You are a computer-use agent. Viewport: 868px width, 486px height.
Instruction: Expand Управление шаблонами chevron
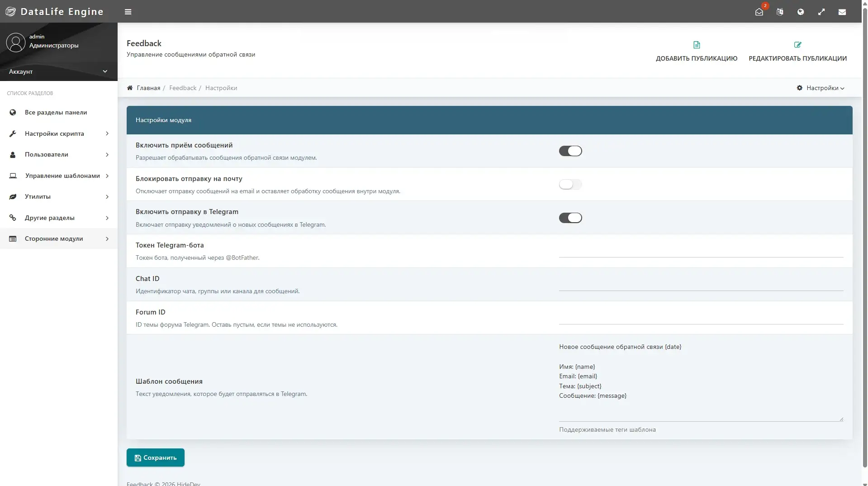click(x=107, y=176)
